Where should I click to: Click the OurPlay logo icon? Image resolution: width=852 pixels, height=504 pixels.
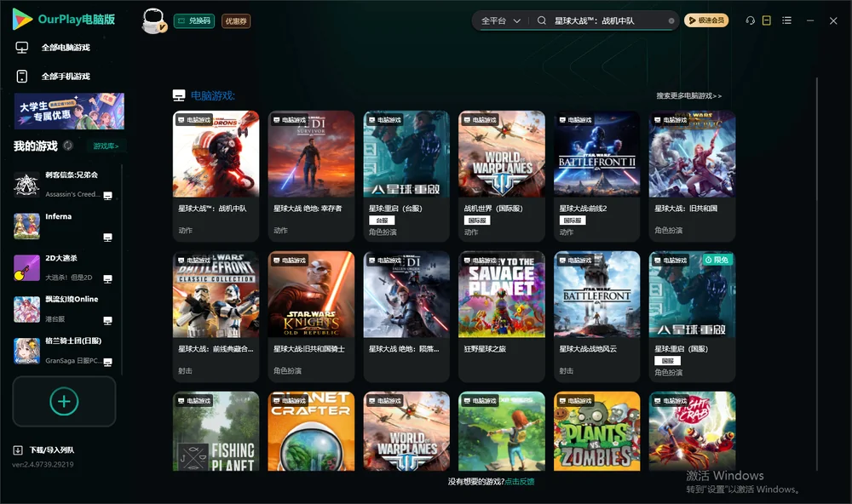coord(22,19)
